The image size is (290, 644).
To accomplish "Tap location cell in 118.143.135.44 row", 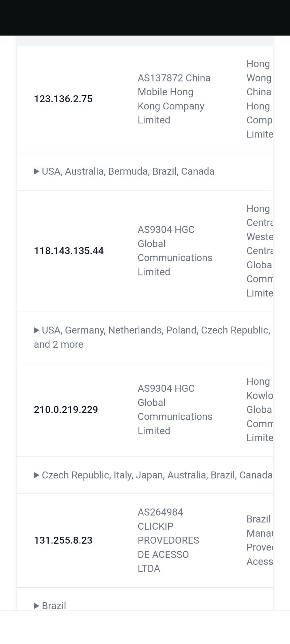I will tap(259, 251).
